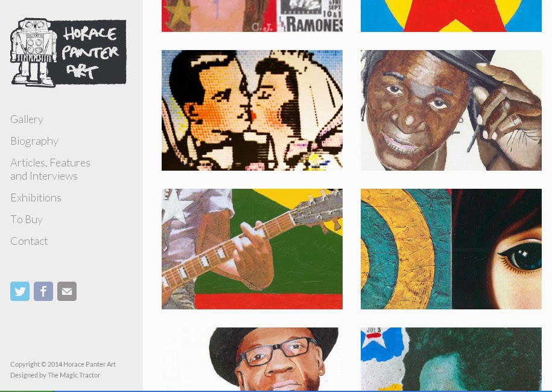View the green afro portrait artwork
The height and width of the screenshot is (392, 552).
[x=451, y=359]
